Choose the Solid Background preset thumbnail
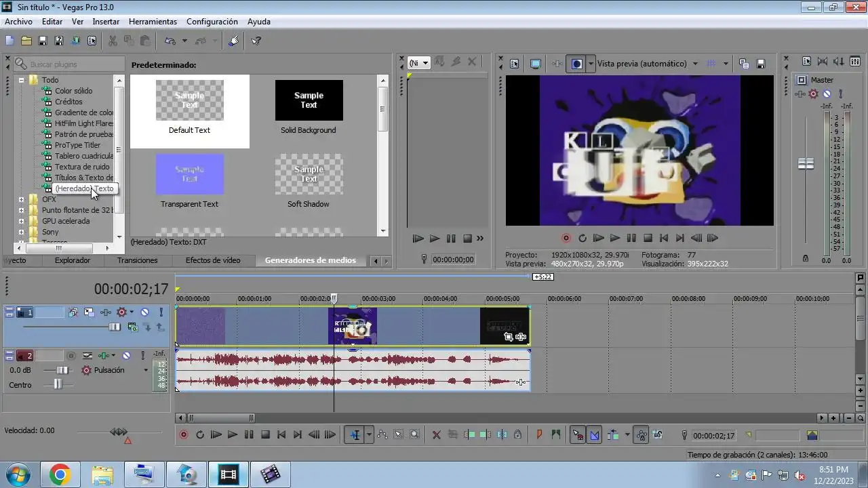Screen dimensions: 868x488 (309, 100)
